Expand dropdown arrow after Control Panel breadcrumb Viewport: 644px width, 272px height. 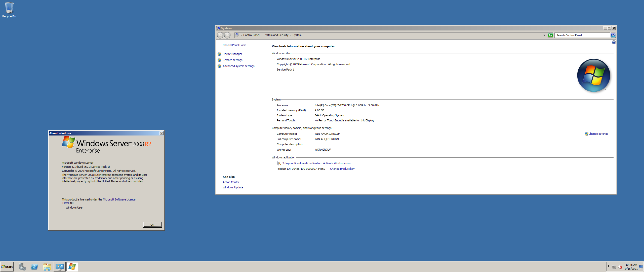[262, 35]
